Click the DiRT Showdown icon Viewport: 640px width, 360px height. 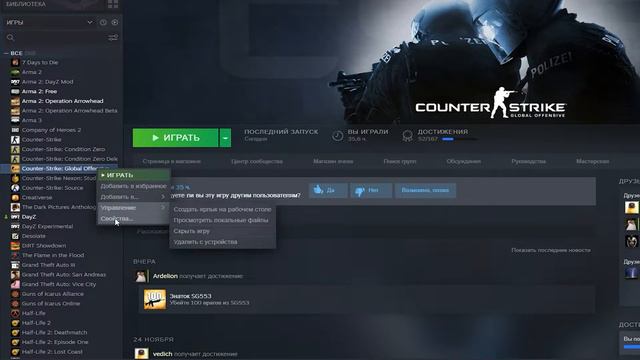tap(15, 246)
